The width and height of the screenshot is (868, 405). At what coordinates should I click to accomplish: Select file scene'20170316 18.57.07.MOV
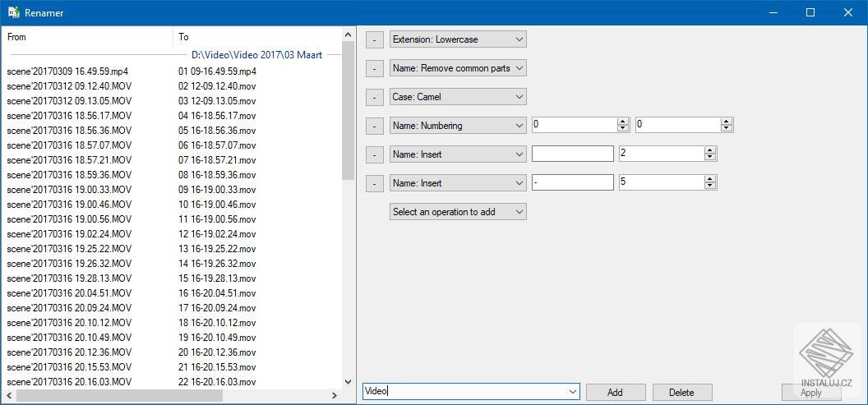tap(70, 145)
